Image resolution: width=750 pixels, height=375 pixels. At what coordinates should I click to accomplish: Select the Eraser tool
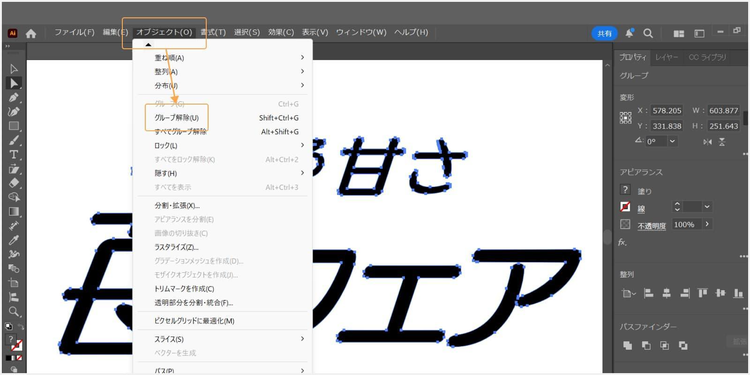click(x=14, y=183)
